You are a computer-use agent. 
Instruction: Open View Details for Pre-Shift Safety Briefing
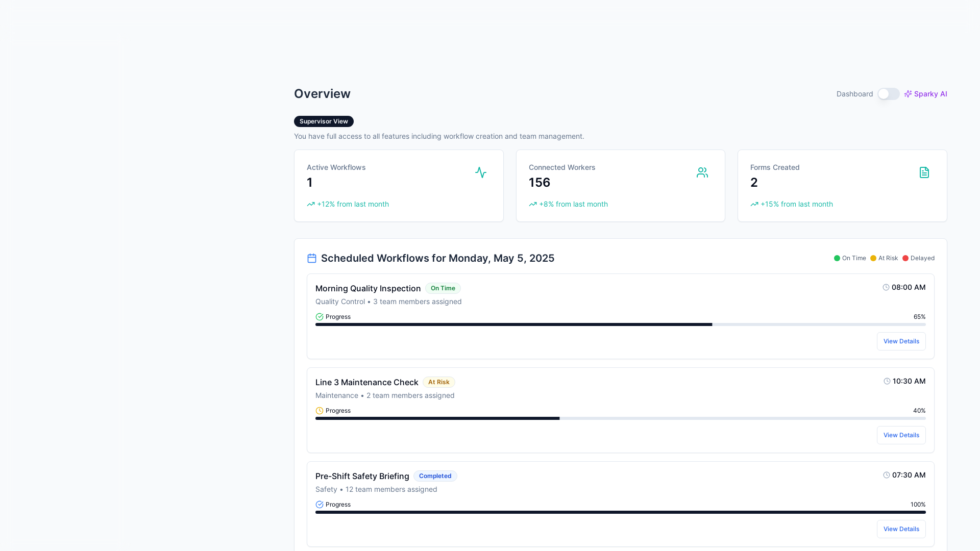click(901, 529)
